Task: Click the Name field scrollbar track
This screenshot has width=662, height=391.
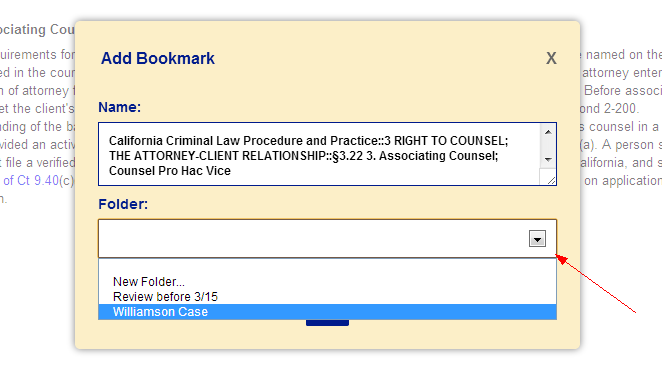Action: 548,146
